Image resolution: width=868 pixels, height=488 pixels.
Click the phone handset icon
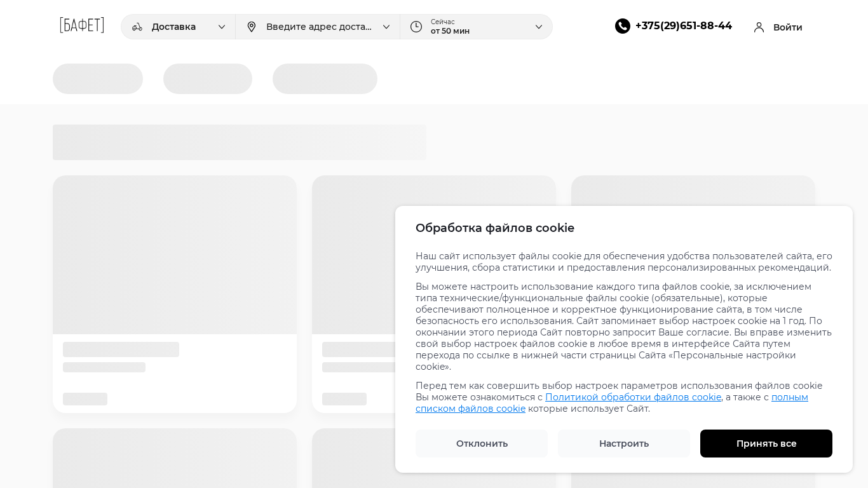623,26
